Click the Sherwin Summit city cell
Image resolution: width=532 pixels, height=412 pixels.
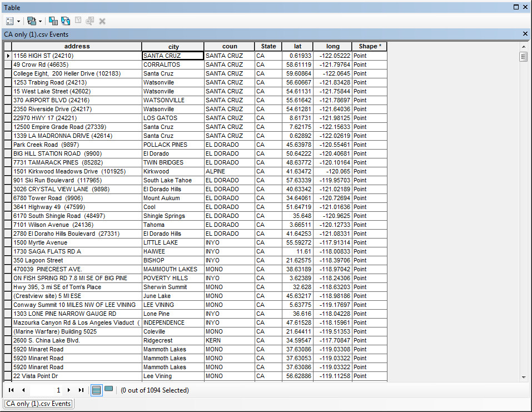(173, 287)
